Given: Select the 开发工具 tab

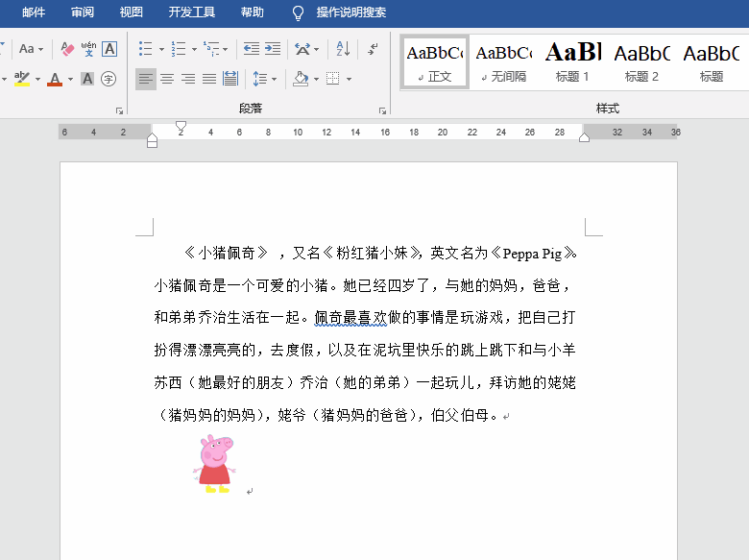Looking at the screenshot, I should point(192,12).
